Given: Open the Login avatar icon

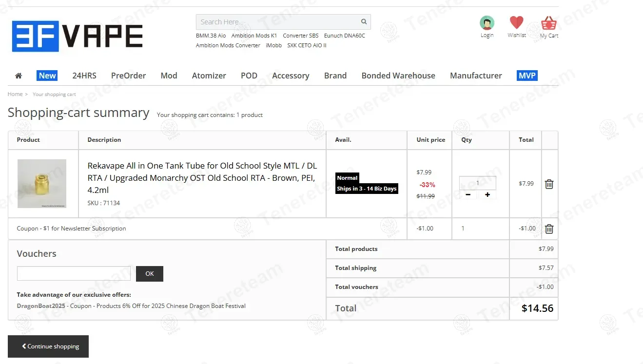Looking at the screenshot, I should [487, 23].
